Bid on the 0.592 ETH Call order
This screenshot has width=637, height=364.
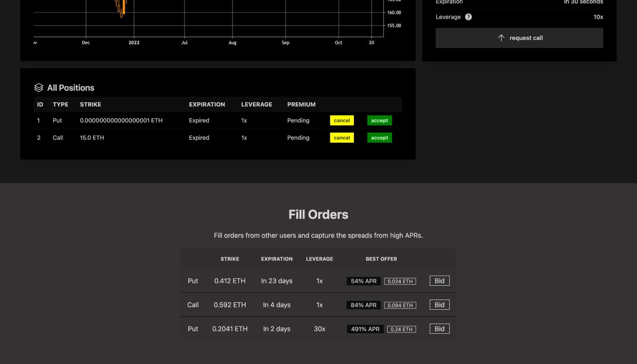[x=439, y=305]
